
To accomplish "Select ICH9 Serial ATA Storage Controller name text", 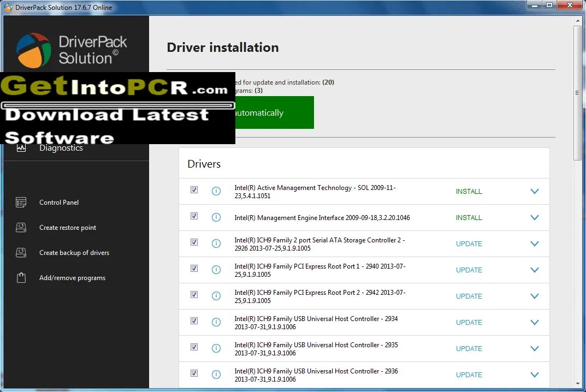I will (x=320, y=244).
